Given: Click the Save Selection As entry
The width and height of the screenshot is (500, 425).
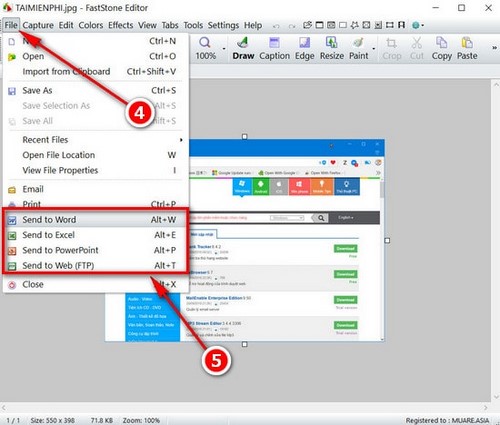Looking at the screenshot, I should tap(95, 106).
